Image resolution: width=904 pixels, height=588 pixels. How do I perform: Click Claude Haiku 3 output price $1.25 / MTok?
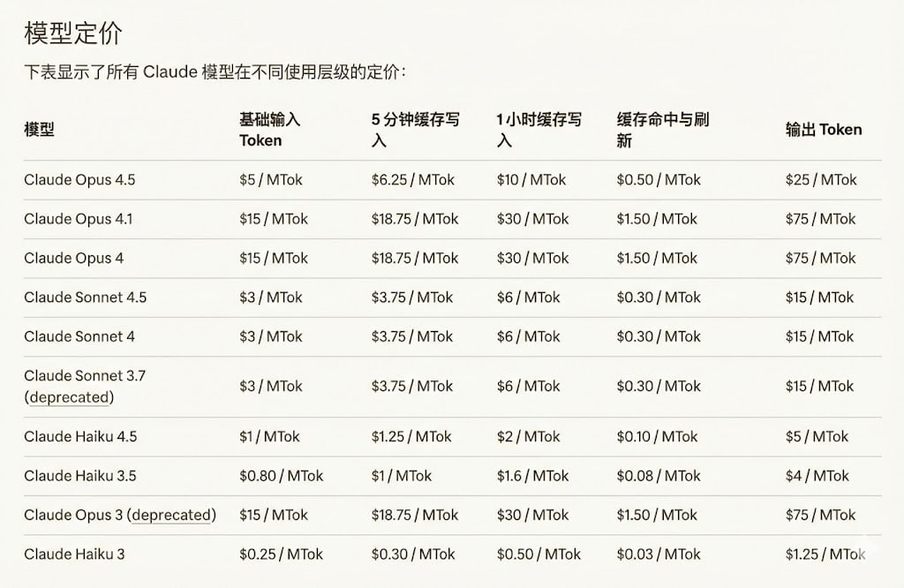click(x=825, y=554)
